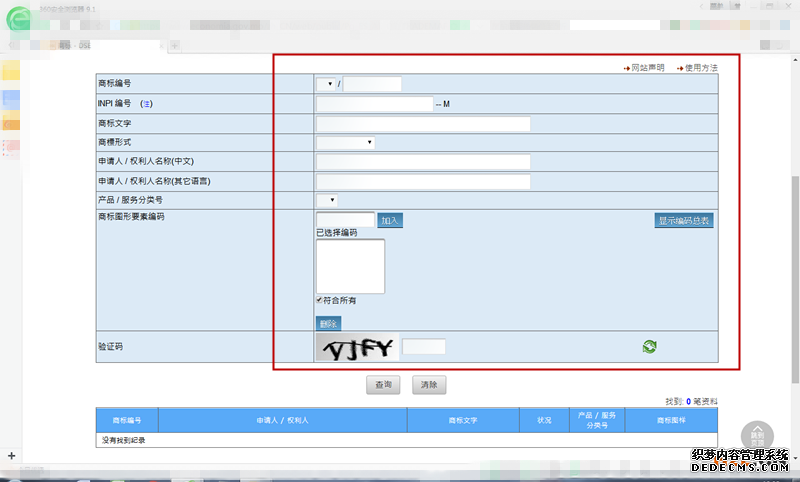Click the 没有找到记录 result text

pos(123,440)
